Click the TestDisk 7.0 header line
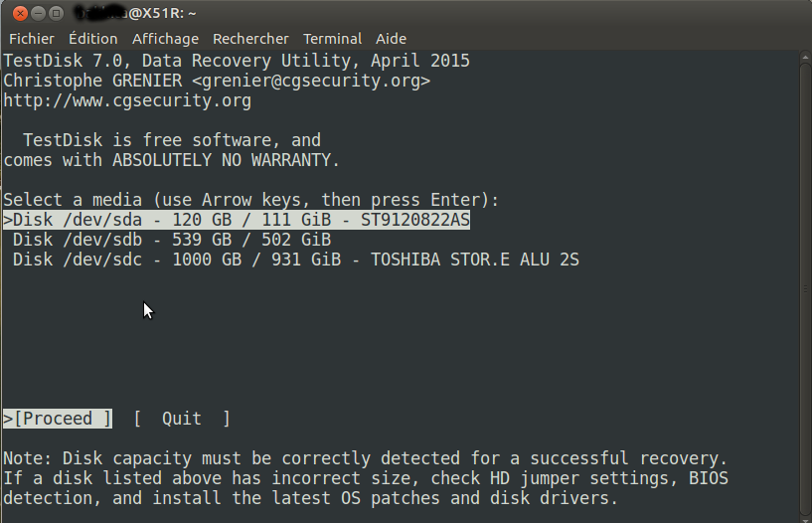The width and height of the screenshot is (812, 523). pyautogui.click(x=237, y=61)
